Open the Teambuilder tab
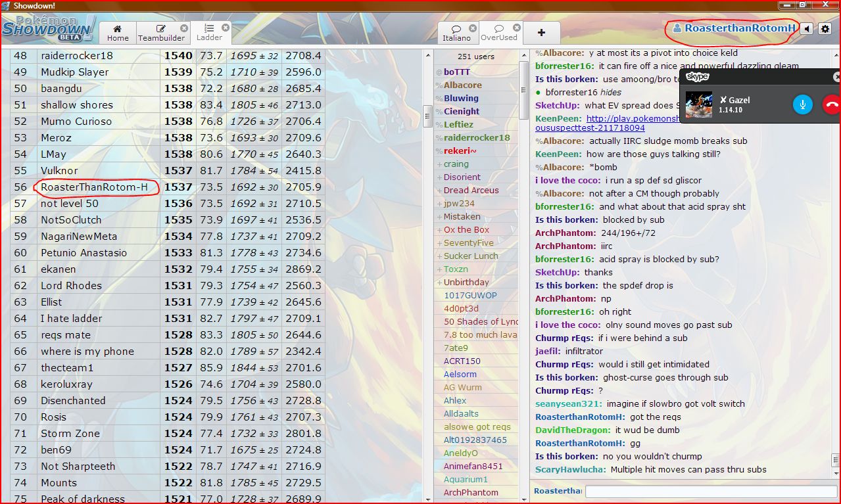Viewport: 841px width, 504px height. (161, 33)
